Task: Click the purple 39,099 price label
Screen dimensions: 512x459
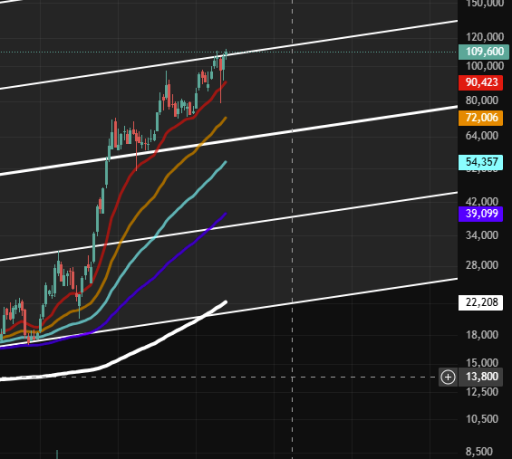Action: 481,214
